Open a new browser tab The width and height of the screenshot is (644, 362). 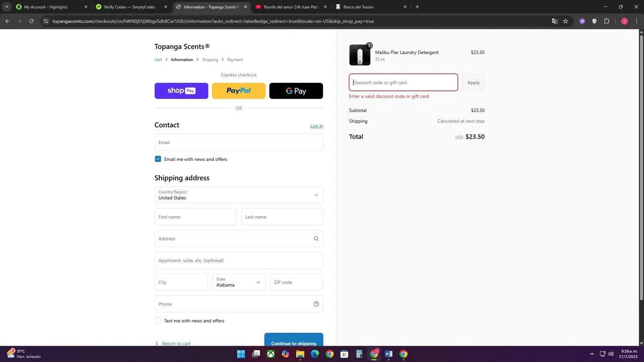tap(417, 7)
